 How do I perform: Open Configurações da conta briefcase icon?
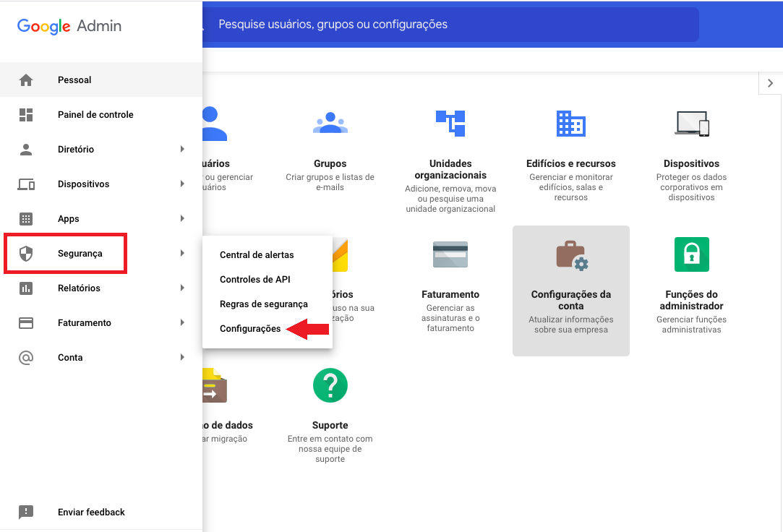(x=570, y=255)
